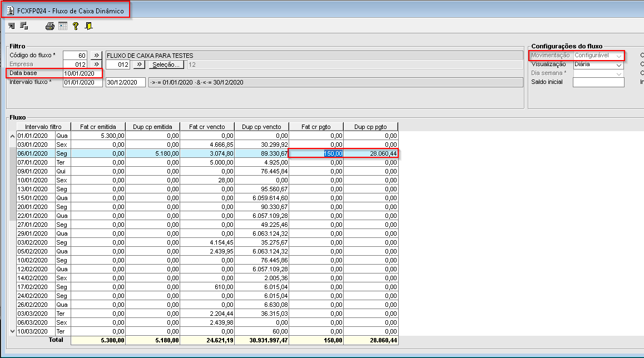The width and height of the screenshot is (644, 358).
Task: Click the Dup cp pgto column header
Action: [371, 127]
